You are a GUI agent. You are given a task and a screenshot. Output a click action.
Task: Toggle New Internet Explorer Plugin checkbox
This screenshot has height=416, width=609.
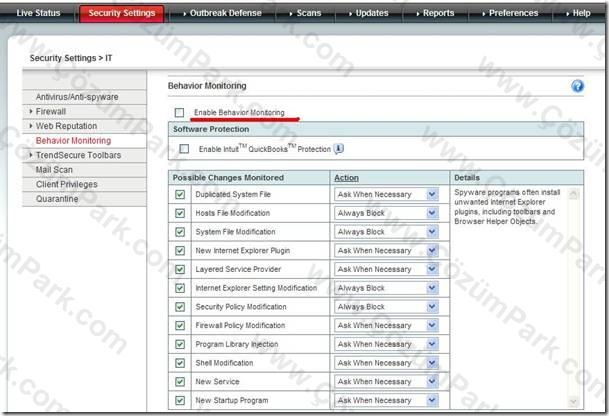click(180, 251)
